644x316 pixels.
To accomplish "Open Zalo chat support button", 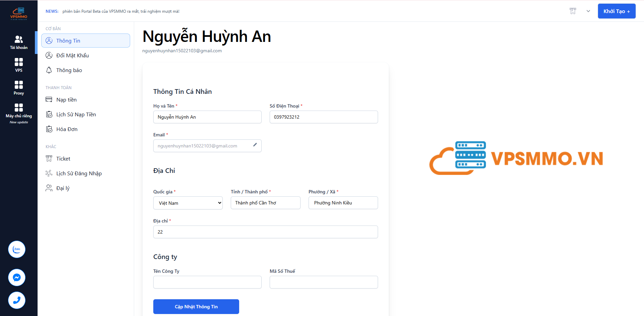I will (x=17, y=249).
